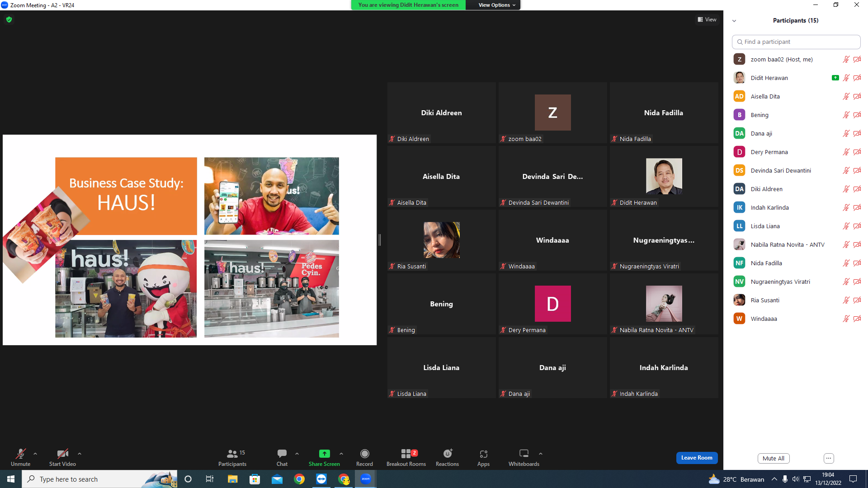
Task: Click the Record icon
Action: [365, 453]
